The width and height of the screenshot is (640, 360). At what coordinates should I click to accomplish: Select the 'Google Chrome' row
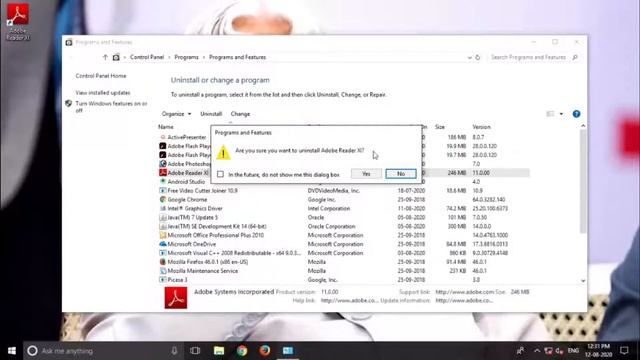(x=344, y=200)
